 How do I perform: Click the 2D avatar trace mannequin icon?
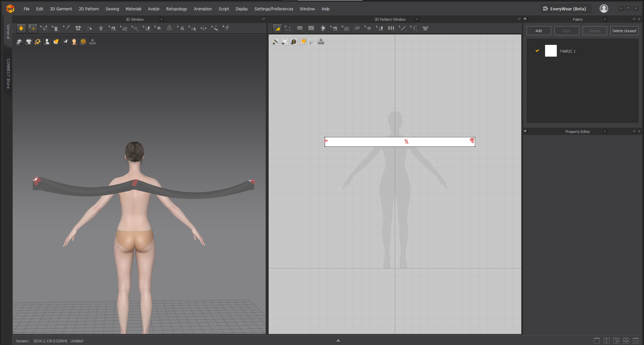(x=323, y=28)
